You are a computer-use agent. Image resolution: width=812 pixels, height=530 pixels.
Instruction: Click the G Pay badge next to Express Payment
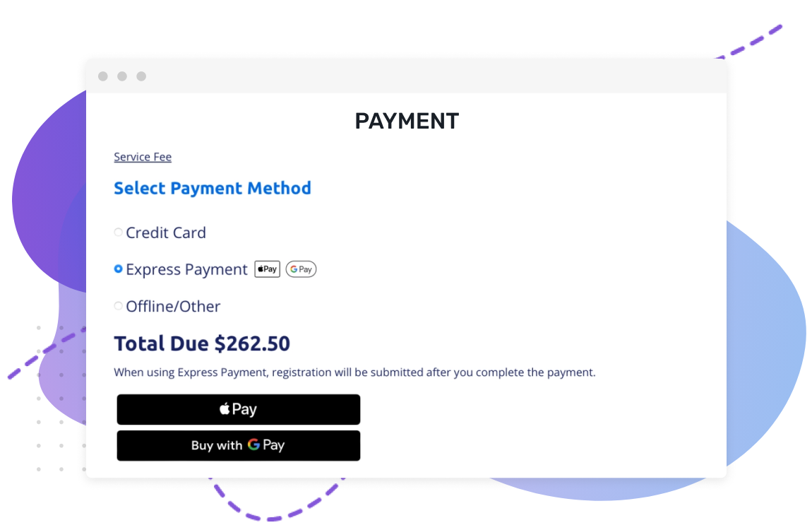coord(301,269)
